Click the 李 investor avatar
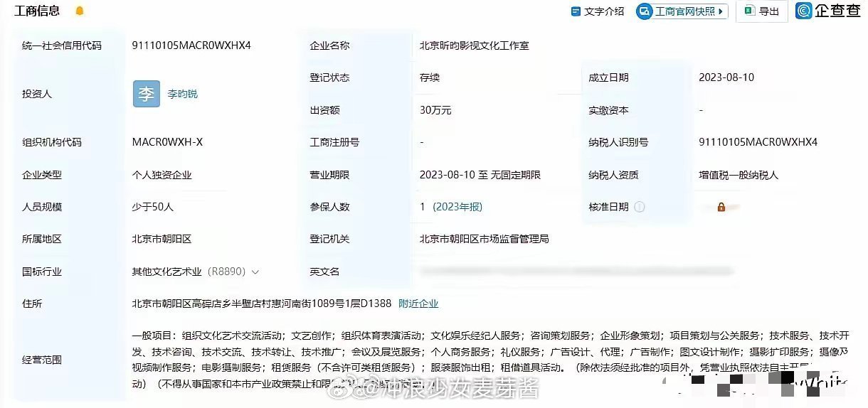 [x=146, y=94]
